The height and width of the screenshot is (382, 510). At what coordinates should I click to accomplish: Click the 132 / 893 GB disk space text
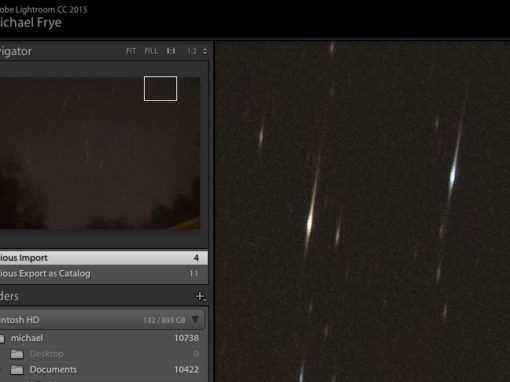click(x=164, y=320)
